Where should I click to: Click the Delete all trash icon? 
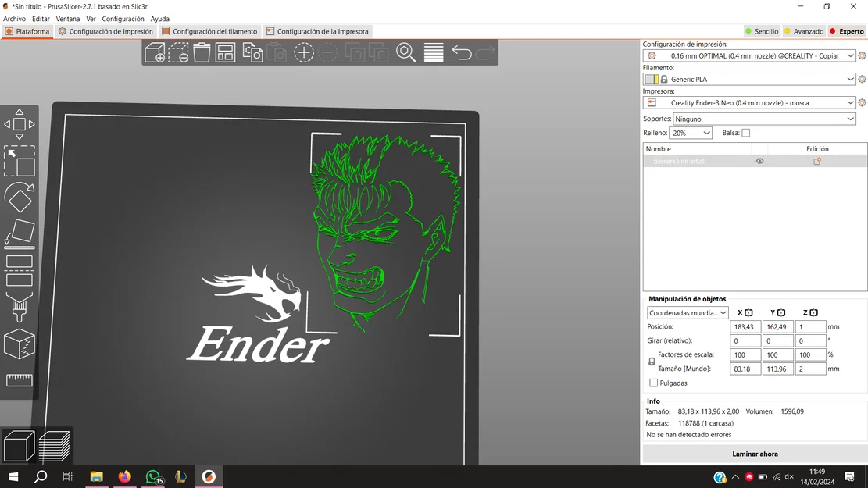point(202,52)
